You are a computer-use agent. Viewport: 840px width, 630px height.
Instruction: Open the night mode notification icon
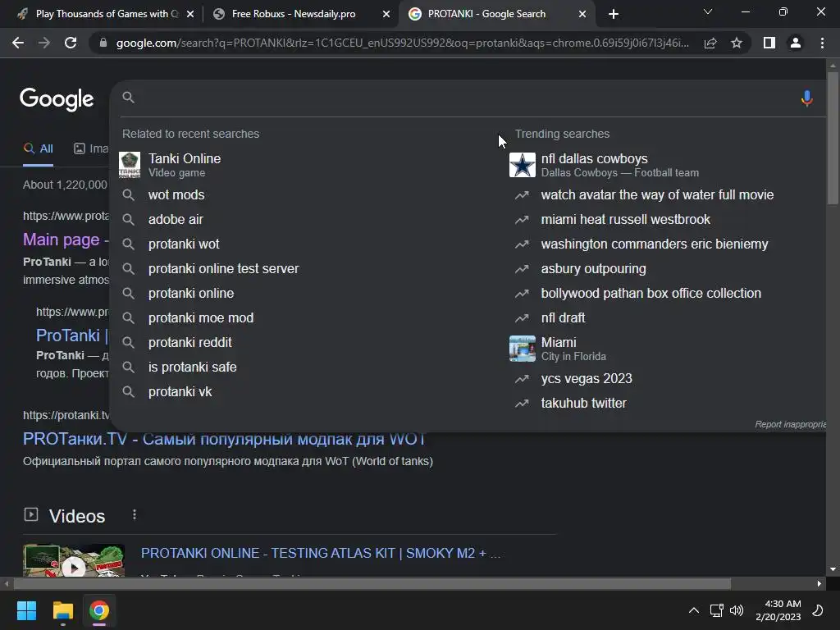click(x=818, y=610)
